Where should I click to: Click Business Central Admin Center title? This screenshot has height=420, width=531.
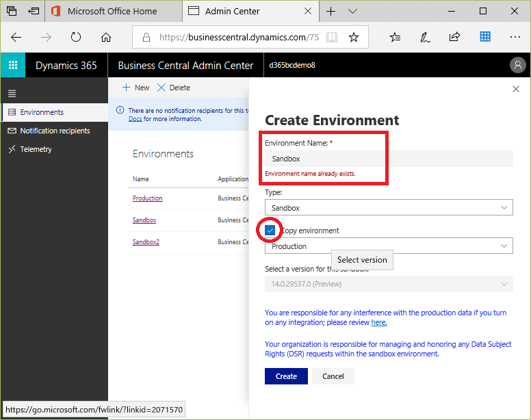(185, 65)
